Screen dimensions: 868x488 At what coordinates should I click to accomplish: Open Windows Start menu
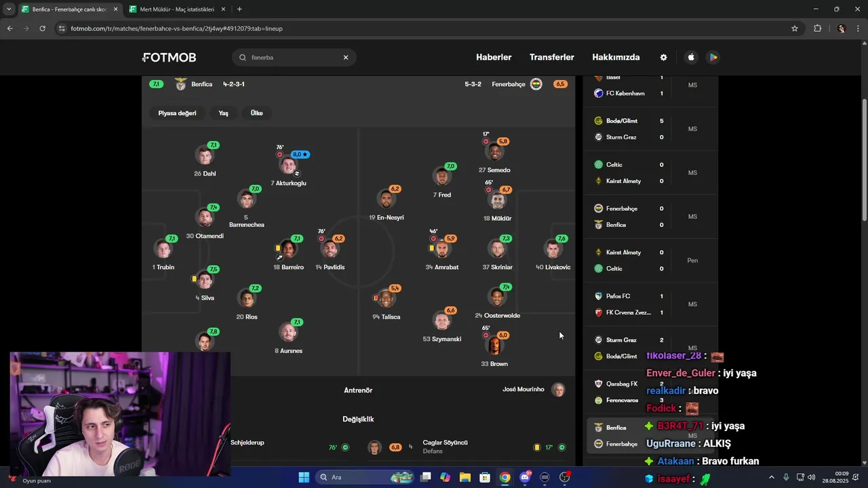tap(304, 477)
